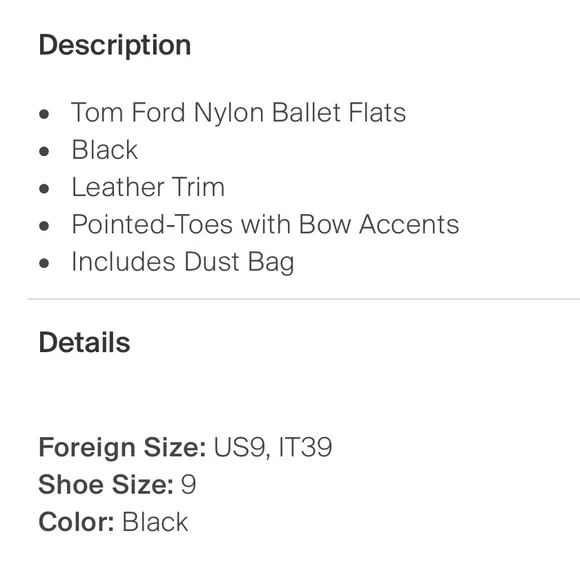Click the Leather Trim bullet item
The image size is (580, 580).
tap(148, 187)
